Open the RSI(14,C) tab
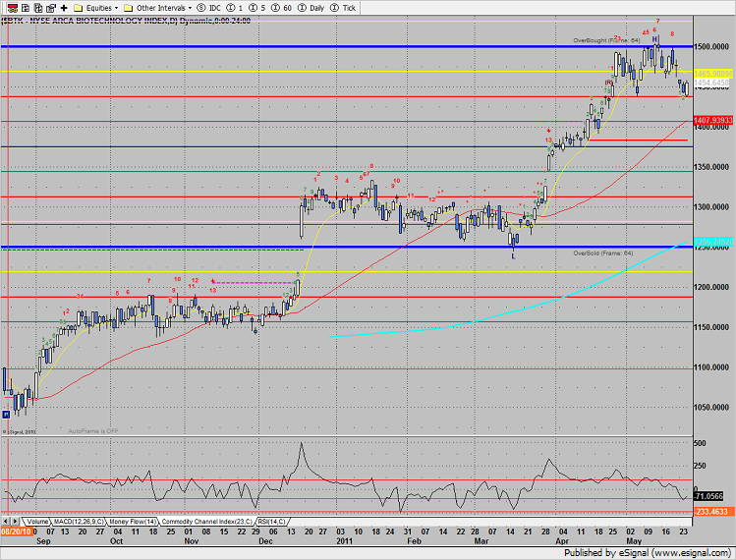The height and width of the screenshot is (560, 736). point(271,522)
